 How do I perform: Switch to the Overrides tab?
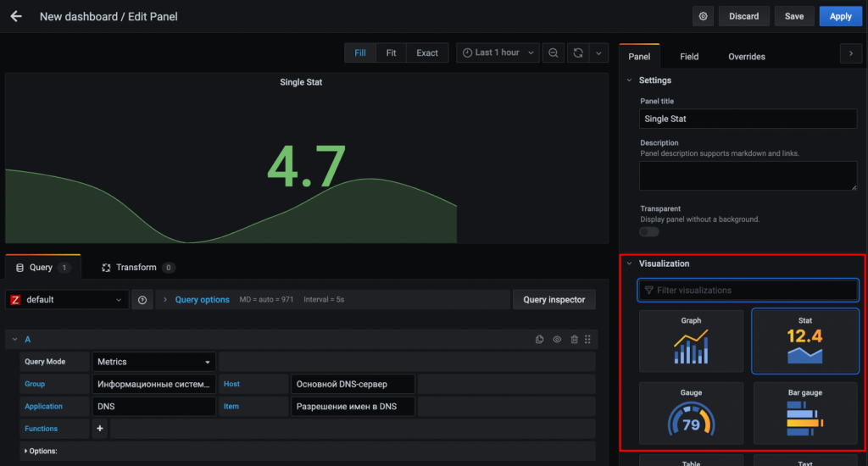[x=746, y=57]
